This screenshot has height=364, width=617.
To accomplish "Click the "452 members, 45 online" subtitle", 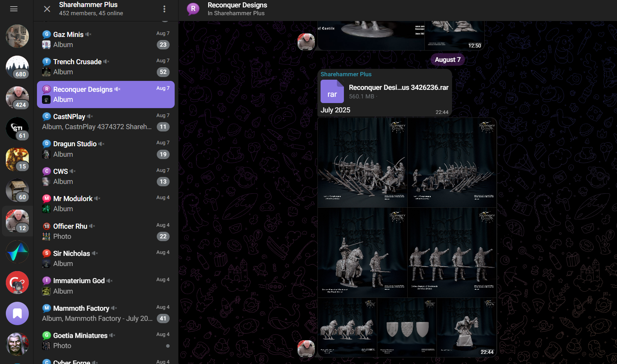I will point(91,13).
